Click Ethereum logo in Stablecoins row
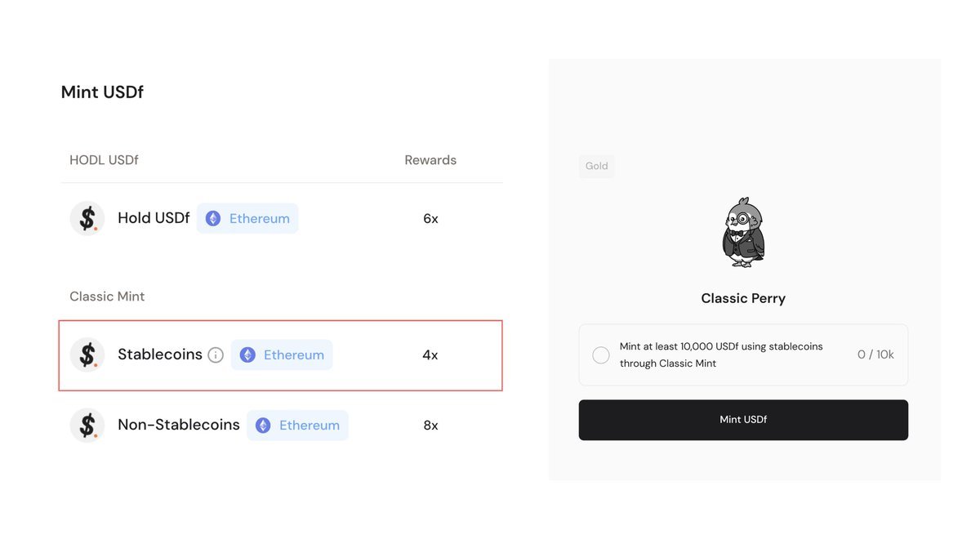The image size is (980, 544). (247, 355)
